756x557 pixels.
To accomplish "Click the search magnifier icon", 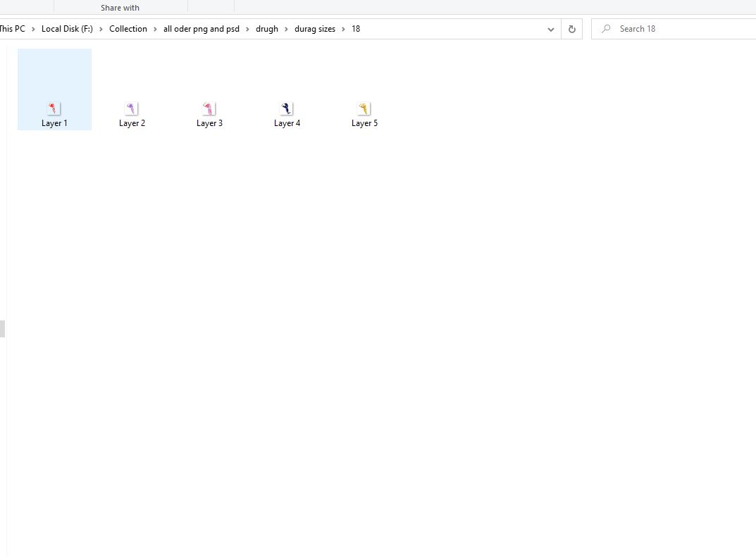I will [x=606, y=29].
